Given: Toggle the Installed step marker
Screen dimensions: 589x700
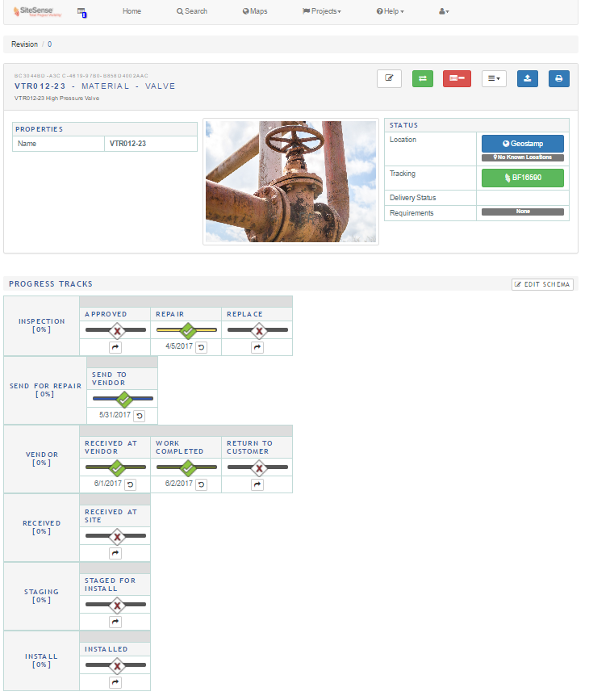Looking at the screenshot, I should [117, 667].
